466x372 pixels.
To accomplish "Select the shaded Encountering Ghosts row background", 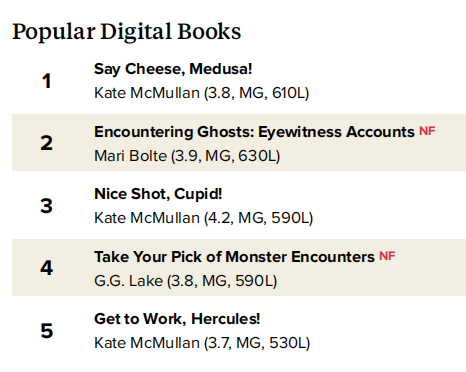I will pyautogui.click(x=239, y=142).
